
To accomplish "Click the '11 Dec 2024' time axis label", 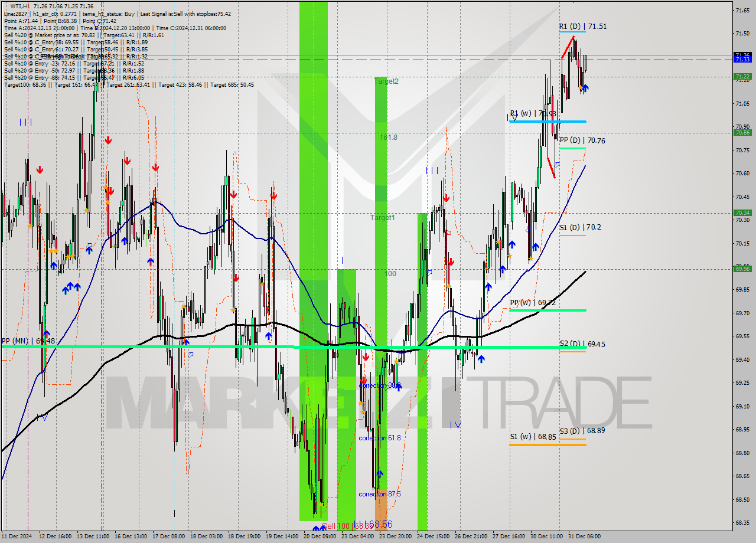I will point(17,537).
